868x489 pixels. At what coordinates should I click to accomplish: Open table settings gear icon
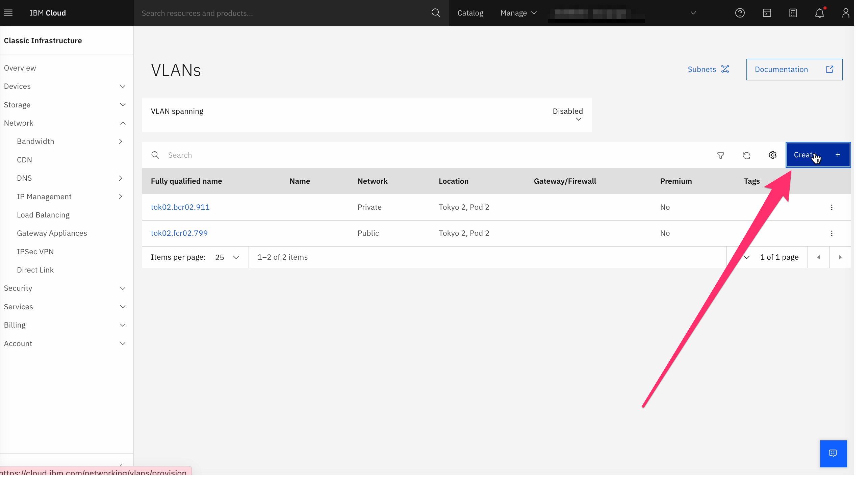(772, 155)
